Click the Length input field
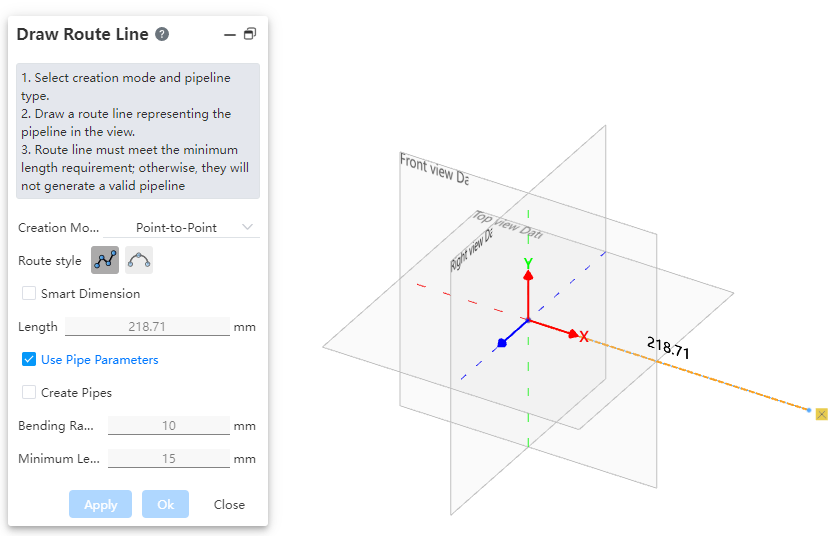 147,327
